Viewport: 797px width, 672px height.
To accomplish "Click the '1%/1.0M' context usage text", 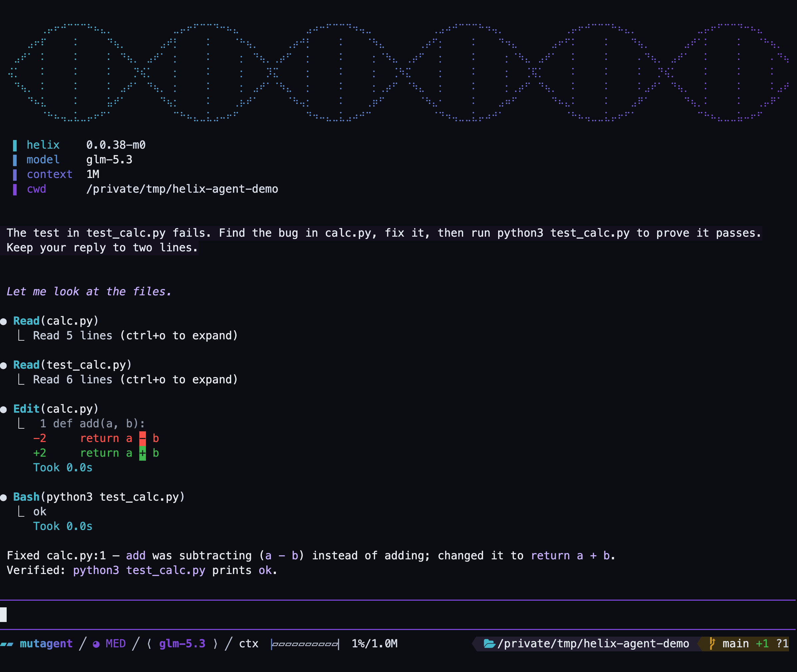I will pos(375,644).
